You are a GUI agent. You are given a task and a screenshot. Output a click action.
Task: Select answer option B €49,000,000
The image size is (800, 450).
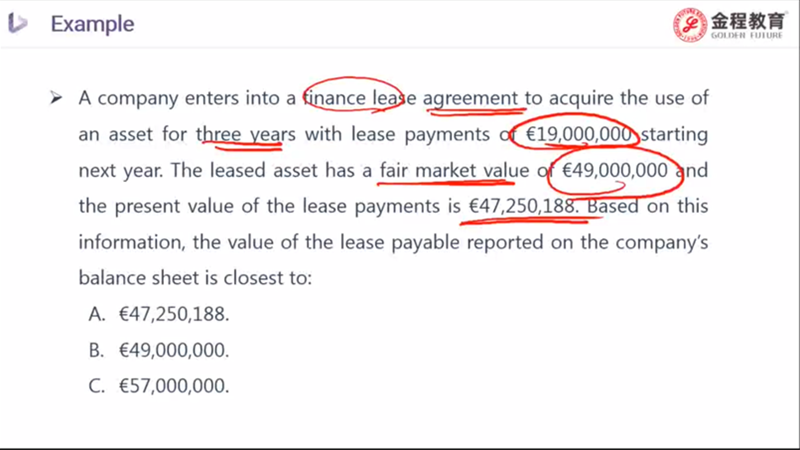pos(159,350)
